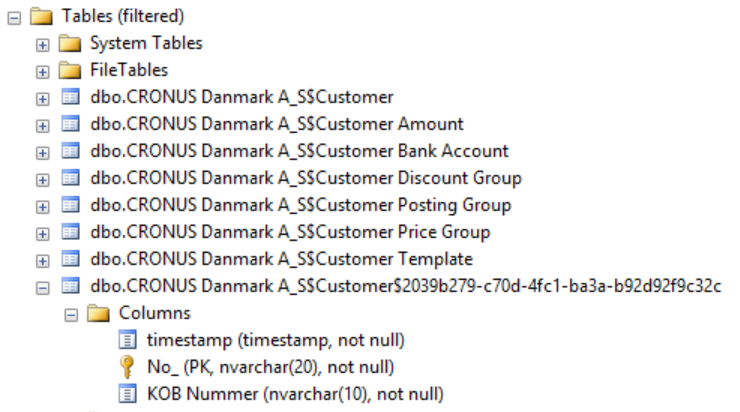Collapse the Tables (filtered) node
The height and width of the screenshot is (412, 740).
click(x=14, y=18)
